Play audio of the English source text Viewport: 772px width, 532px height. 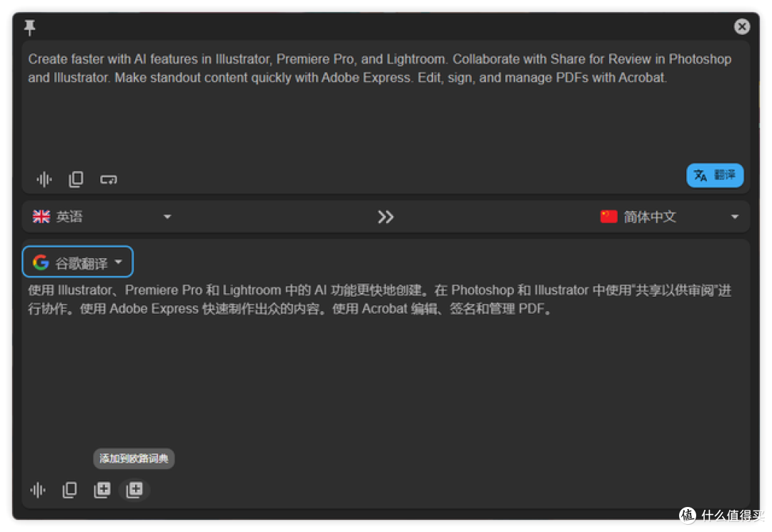pyautogui.click(x=44, y=179)
